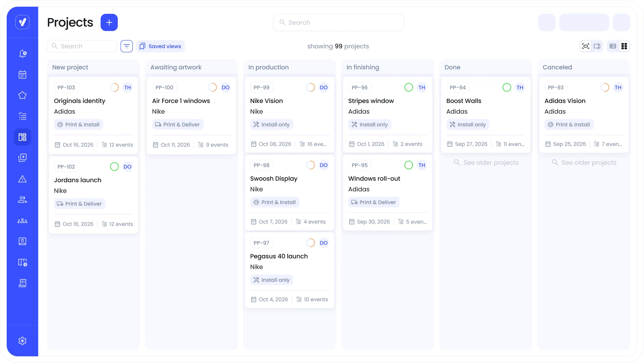The image size is (644, 363).
Task: Switch to the list view layout
Action: (x=613, y=46)
